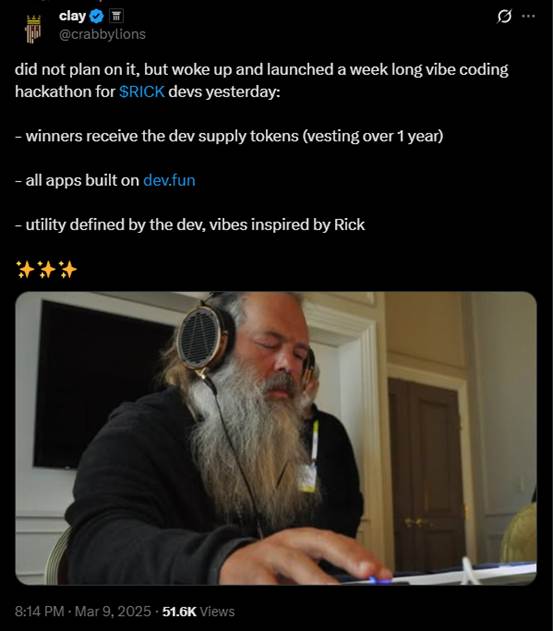
Task: Follow the dev.fun link
Action: click(169, 180)
